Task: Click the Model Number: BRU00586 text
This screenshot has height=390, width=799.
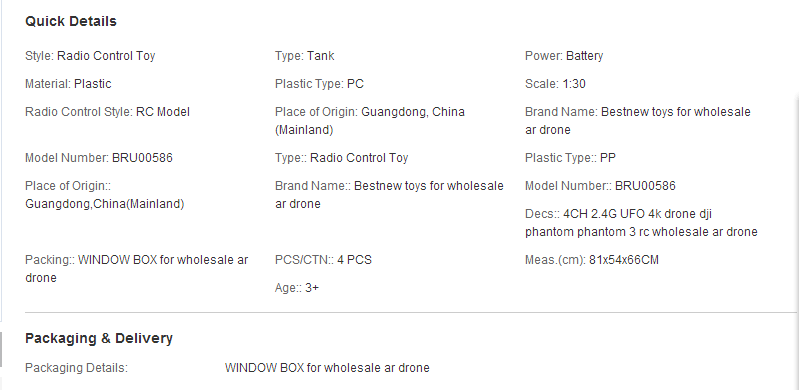Action: pos(99,158)
